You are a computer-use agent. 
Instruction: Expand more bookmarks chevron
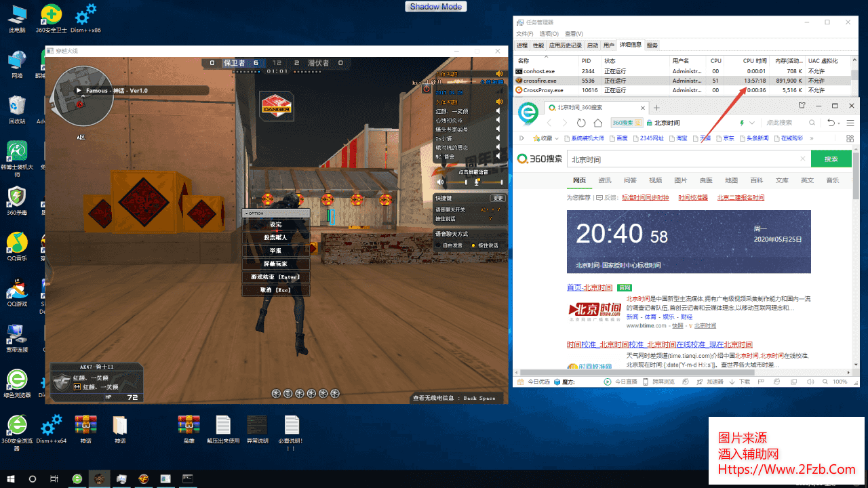(x=810, y=138)
